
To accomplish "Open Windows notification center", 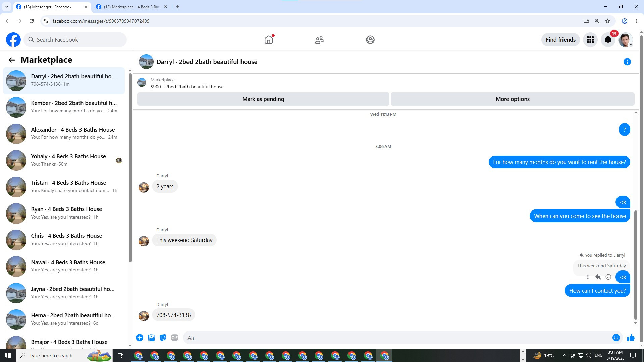I will [633, 355].
